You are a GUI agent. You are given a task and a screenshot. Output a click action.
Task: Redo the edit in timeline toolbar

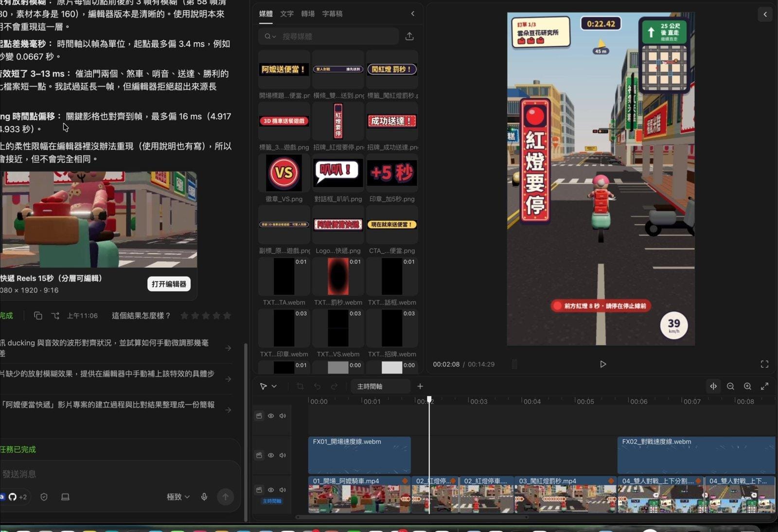[x=334, y=386]
